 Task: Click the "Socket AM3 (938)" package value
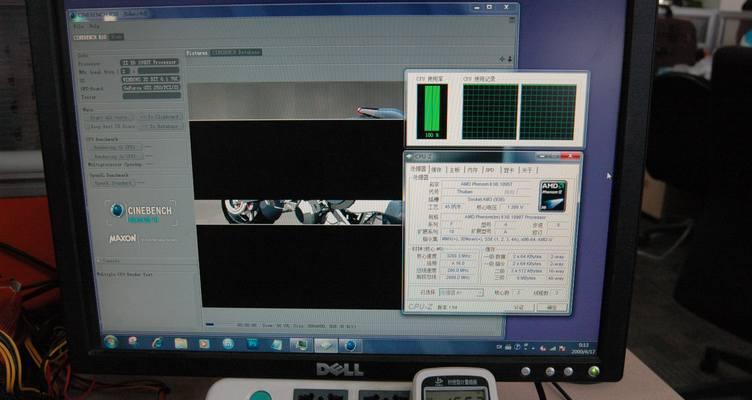(x=487, y=199)
